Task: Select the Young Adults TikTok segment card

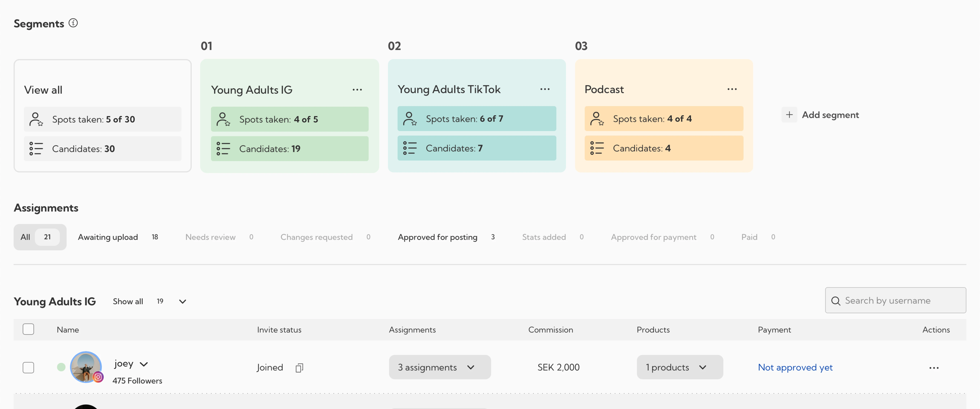Action: point(477,116)
